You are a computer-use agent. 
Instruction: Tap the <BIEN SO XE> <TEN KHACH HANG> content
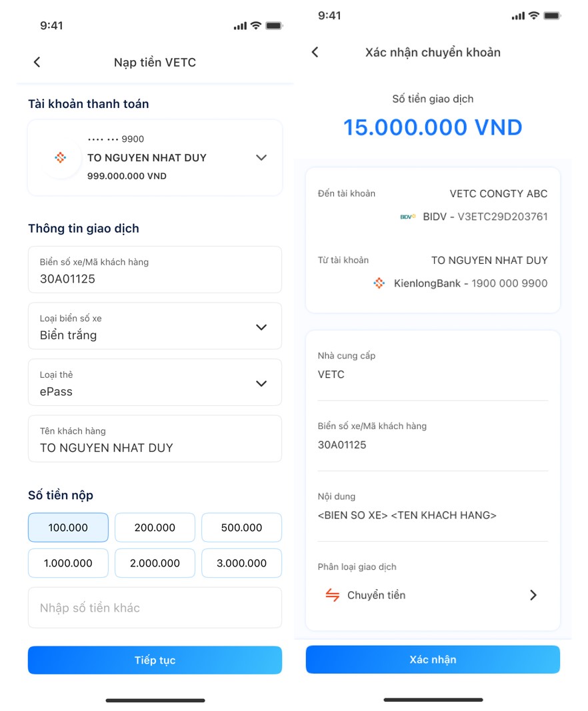407,515
